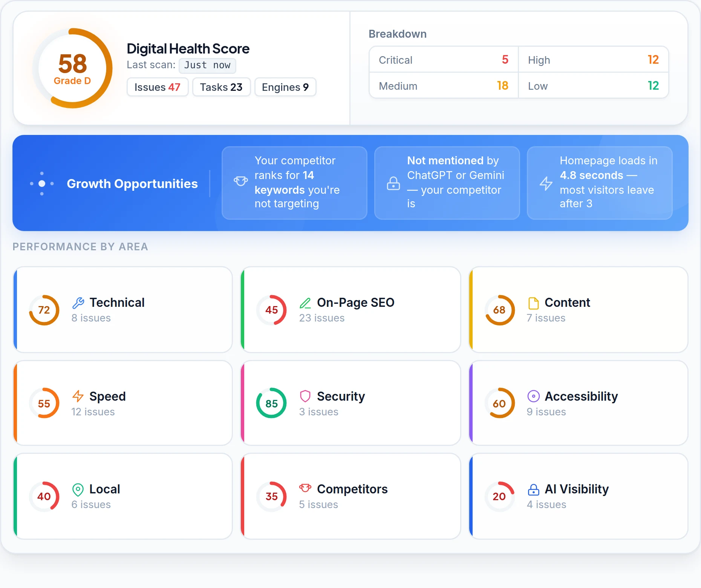Click the Accessibility circle icon

533,396
